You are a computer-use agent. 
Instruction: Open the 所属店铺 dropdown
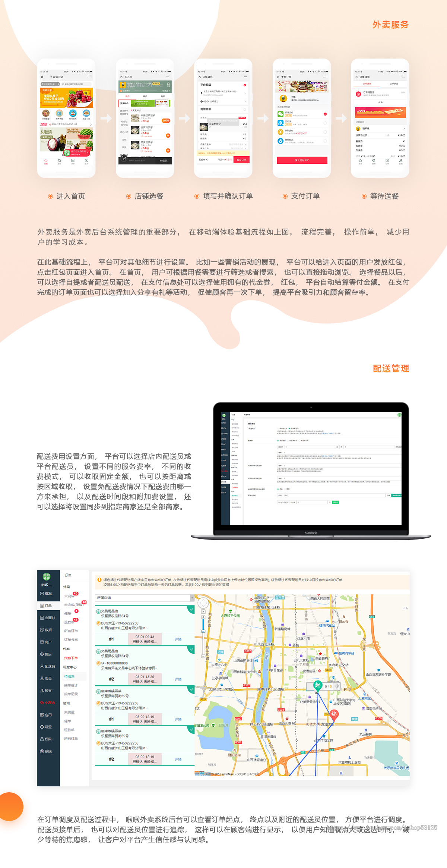coord(145,598)
